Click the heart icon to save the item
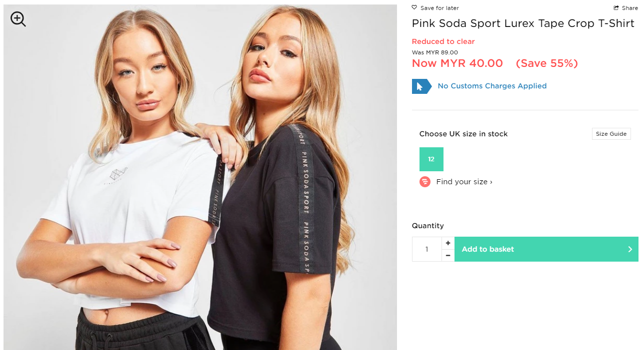Viewport: 644px width, 350px height. point(414,7)
